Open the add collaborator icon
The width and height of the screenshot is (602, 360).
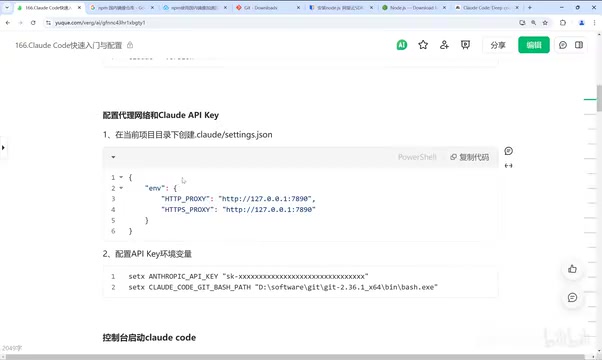click(x=444, y=45)
